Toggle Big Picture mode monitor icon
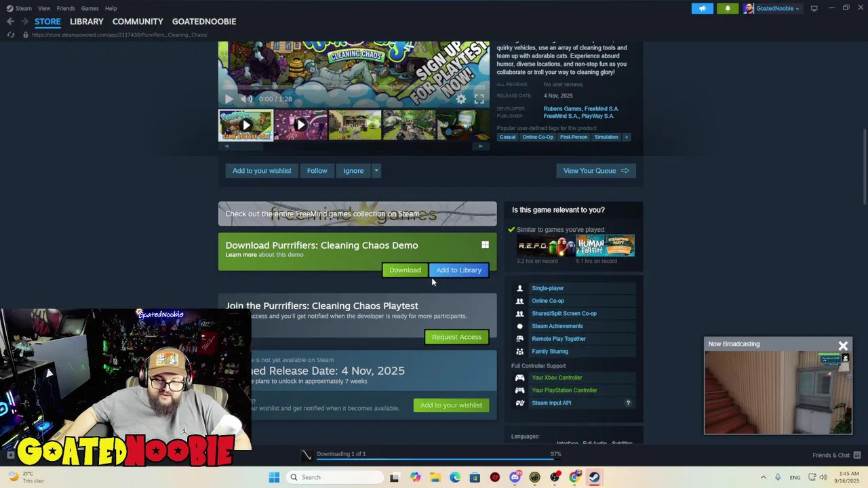 (x=814, y=8)
